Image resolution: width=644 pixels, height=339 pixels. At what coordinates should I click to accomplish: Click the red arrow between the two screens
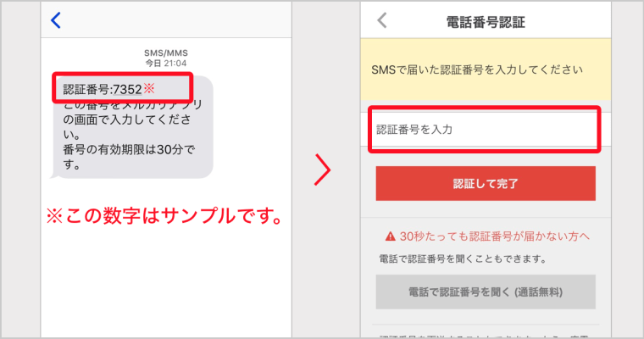click(x=323, y=169)
